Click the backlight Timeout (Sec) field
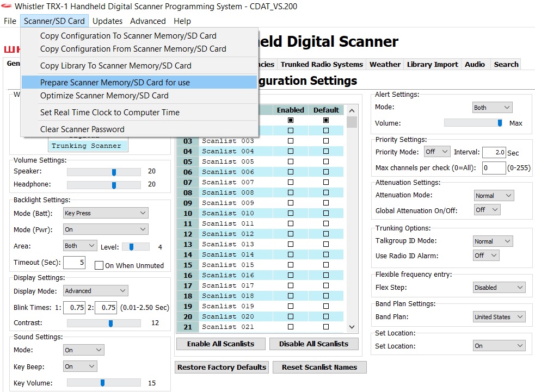Image resolution: width=535 pixels, height=392 pixels. (x=74, y=262)
